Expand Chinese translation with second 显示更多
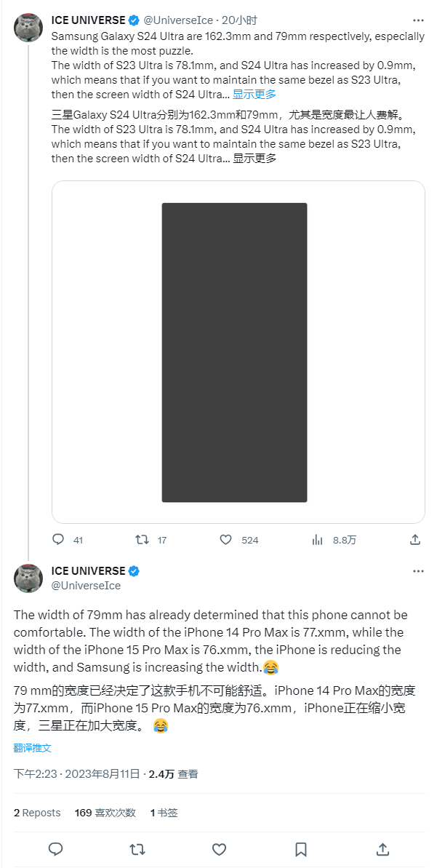The height and width of the screenshot is (868, 437). click(254, 158)
